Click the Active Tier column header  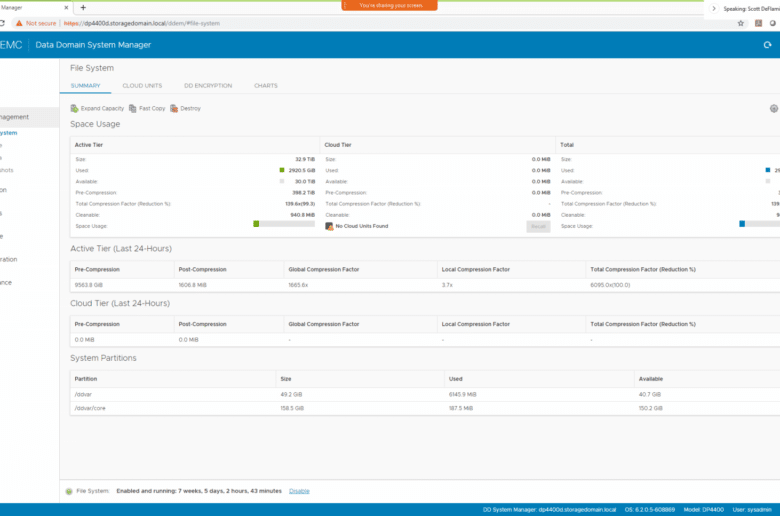(x=89, y=145)
